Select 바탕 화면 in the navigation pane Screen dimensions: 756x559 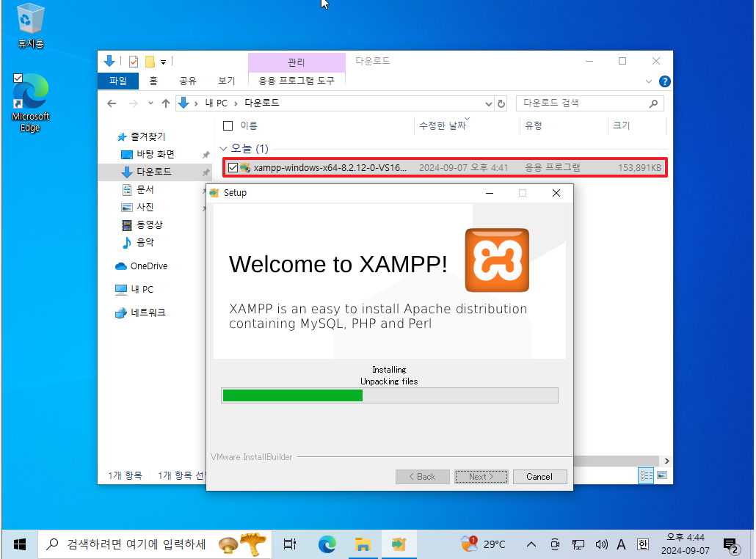156,154
